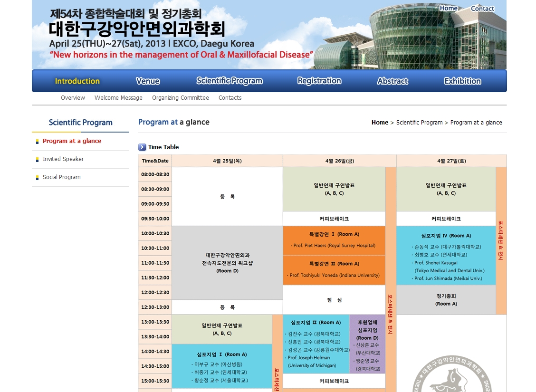Open the Contact link in header
This screenshot has width=536, height=392.
click(482, 9)
